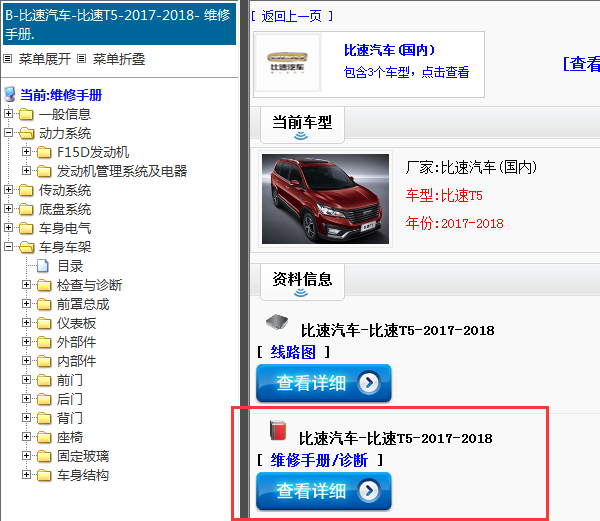Open the 线路图 link
Image resolution: width=600 pixels, height=521 pixels.
pos(293,352)
